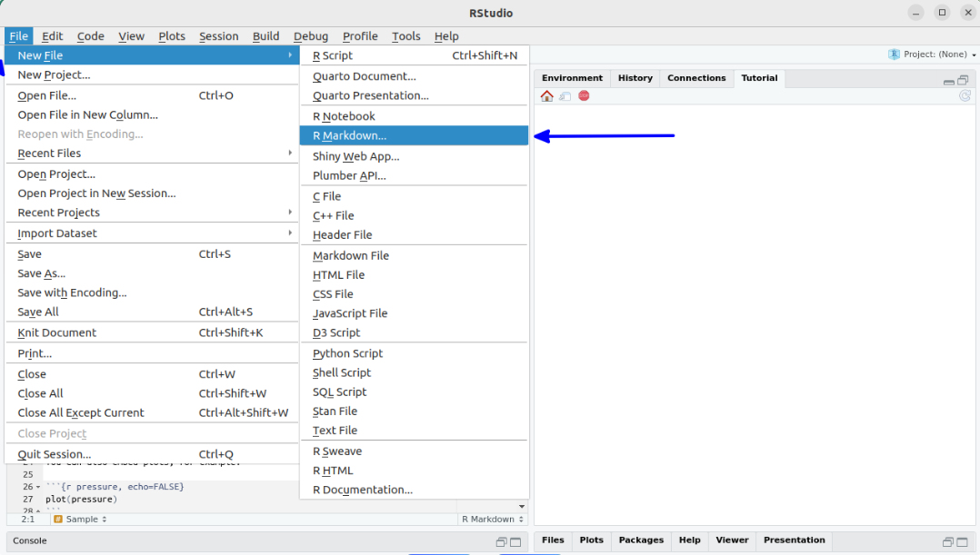Viewport: 980px width, 555px height.
Task: Open the Profile menu
Action: [360, 36]
